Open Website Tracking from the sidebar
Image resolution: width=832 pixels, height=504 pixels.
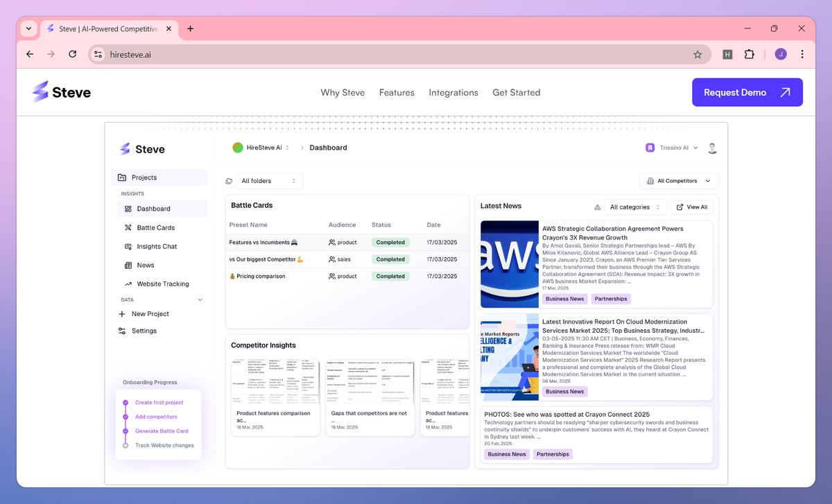tap(162, 284)
